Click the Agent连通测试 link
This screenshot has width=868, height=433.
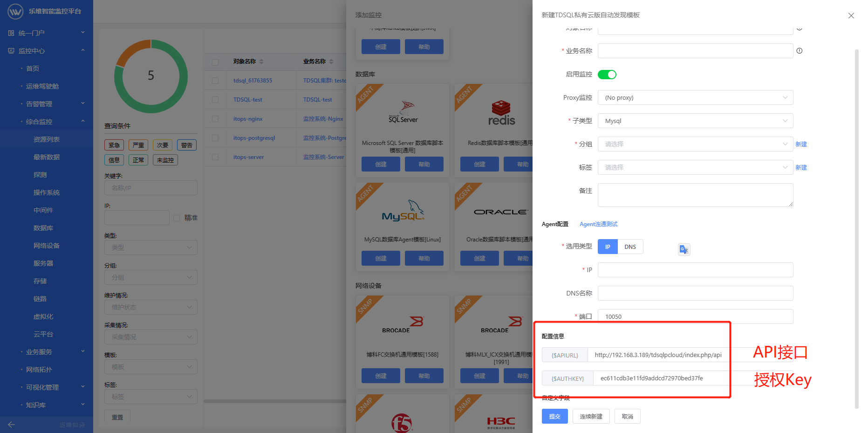598,224
